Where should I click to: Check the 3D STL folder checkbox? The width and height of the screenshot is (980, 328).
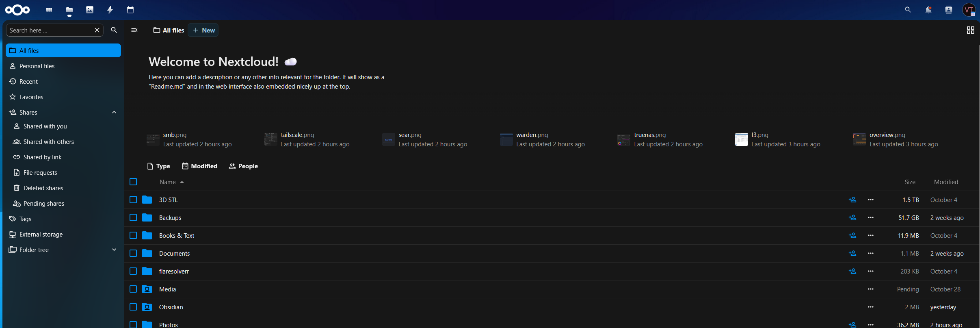pos(133,200)
